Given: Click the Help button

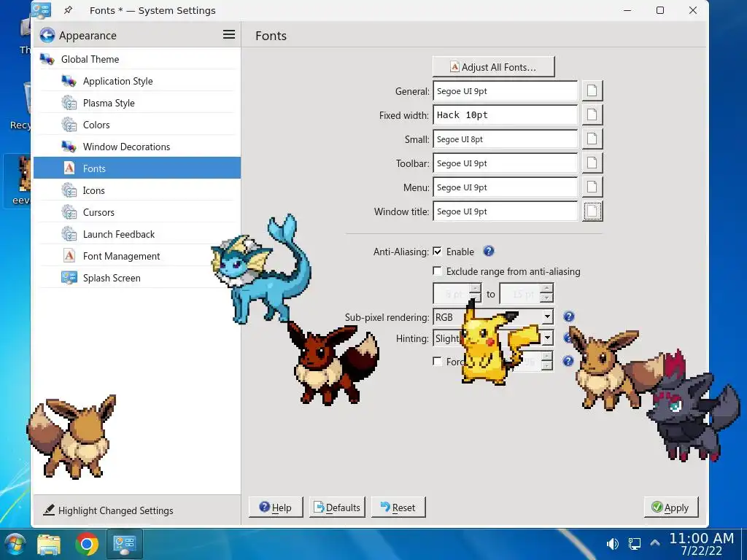Looking at the screenshot, I should click(276, 507).
